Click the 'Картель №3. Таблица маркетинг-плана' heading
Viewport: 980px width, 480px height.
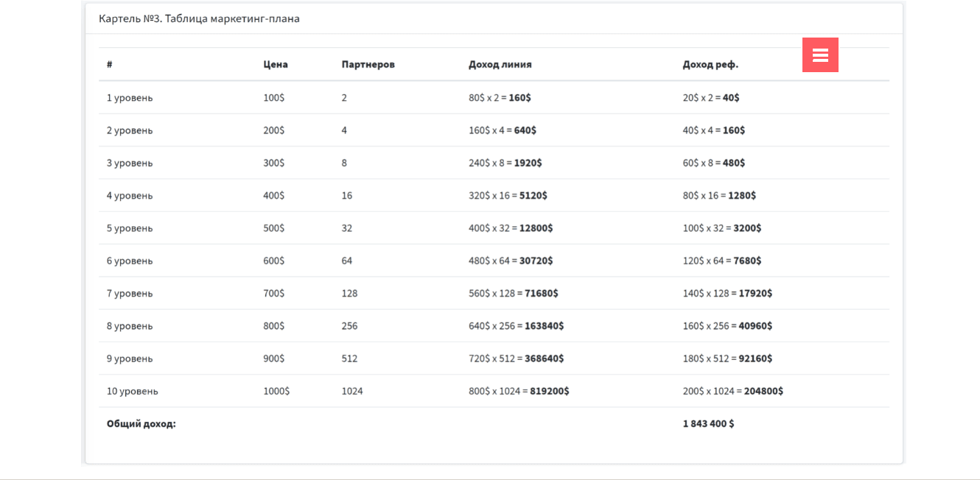(199, 18)
